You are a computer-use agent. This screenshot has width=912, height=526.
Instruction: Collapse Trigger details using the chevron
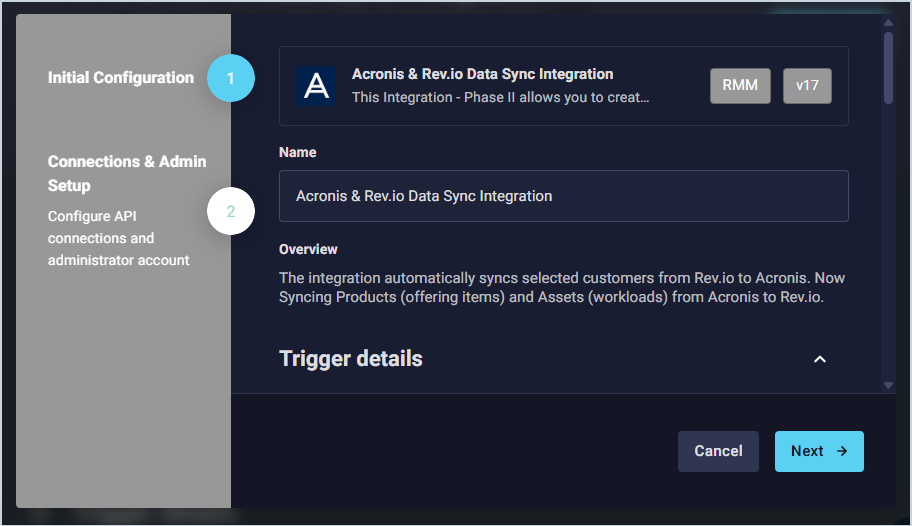coord(820,359)
